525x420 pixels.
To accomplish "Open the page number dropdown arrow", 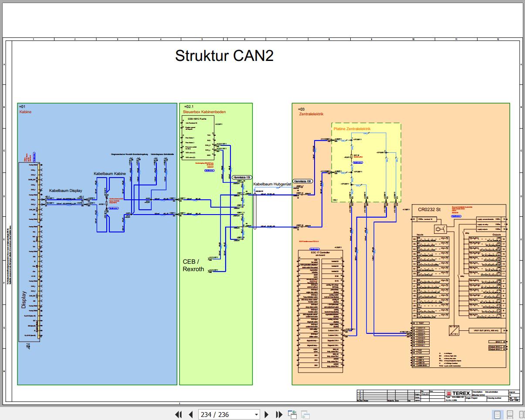I will tap(256, 415).
